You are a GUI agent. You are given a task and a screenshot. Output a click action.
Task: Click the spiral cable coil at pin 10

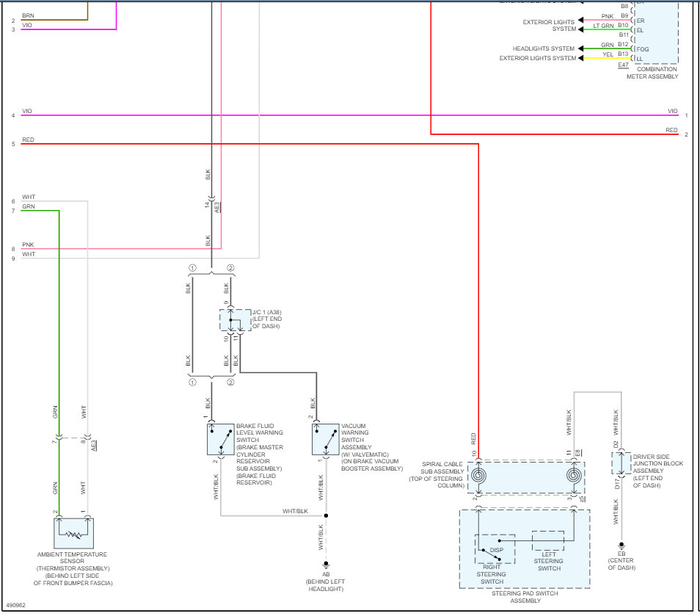click(478, 475)
